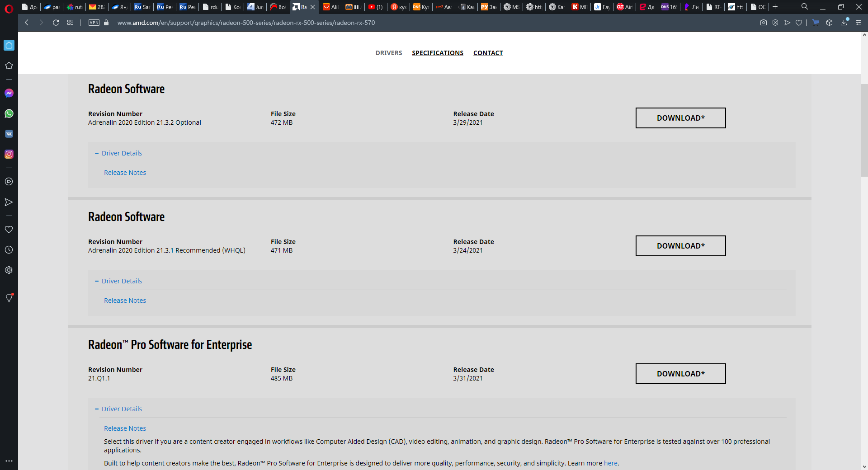Click the 'Radeon™ Pro Software for Enterprise' heading
The height and width of the screenshot is (470, 868).
[170, 345]
